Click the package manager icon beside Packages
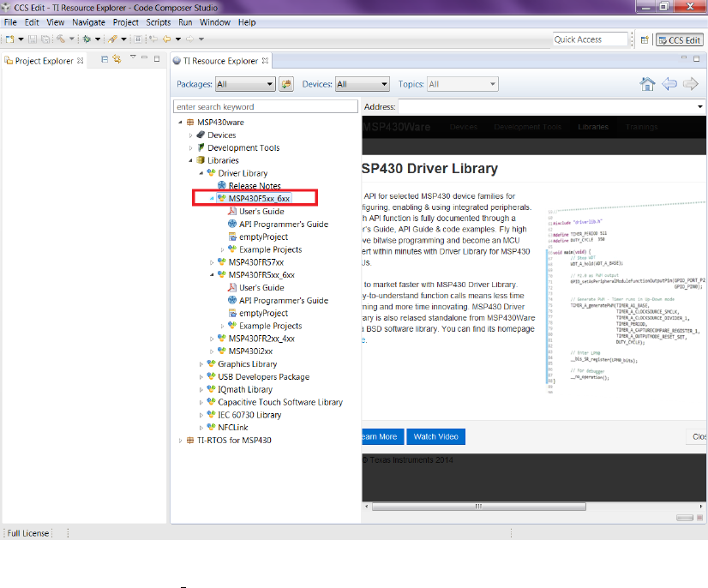The height and width of the screenshot is (588, 708). click(x=286, y=84)
